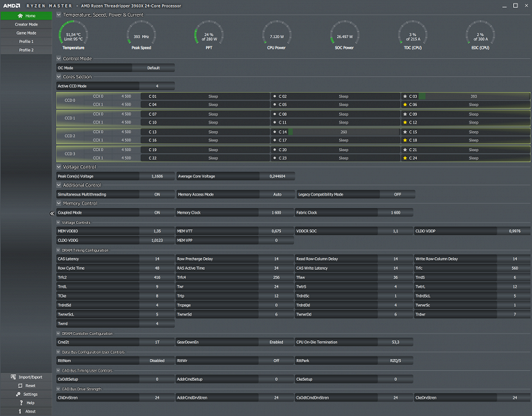The image size is (532, 416).
Task: Collapse sidebar with double-chevron icon
Action: point(52,214)
